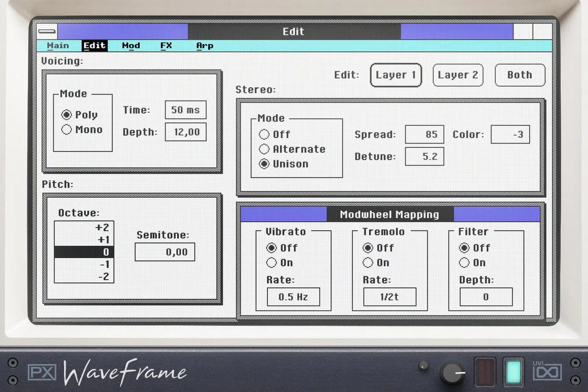Return to the Main page
The width and height of the screenshot is (588, 392).
tap(57, 46)
